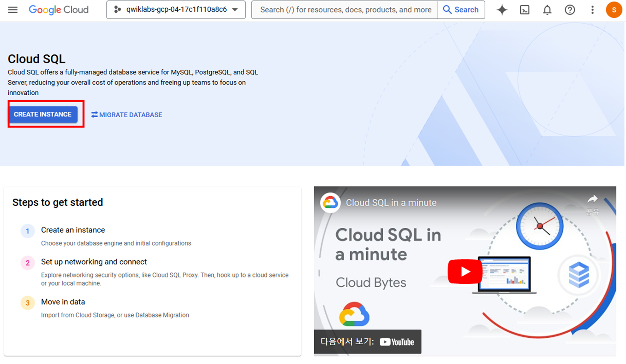Open the main navigation hamburger menu

(x=13, y=10)
